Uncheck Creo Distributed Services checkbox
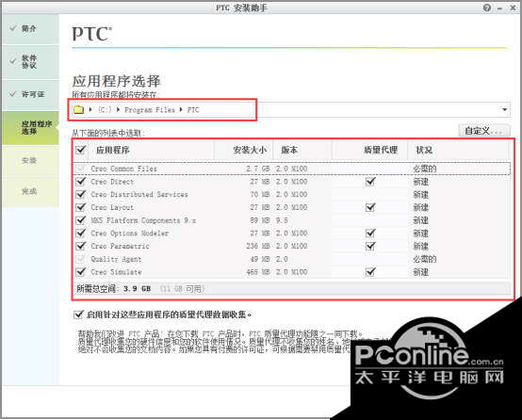Viewport: 522px width, 420px height. pyautogui.click(x=81, y=194)
